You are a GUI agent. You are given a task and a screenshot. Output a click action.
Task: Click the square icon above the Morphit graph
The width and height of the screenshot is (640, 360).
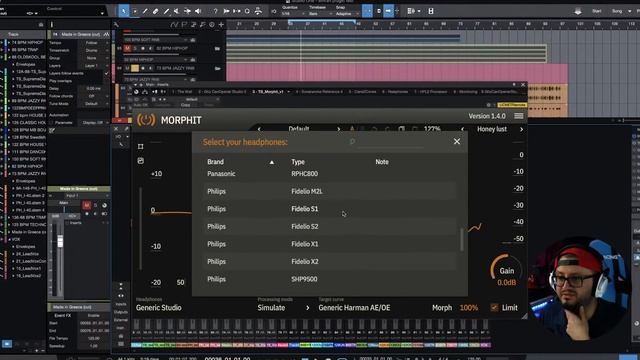tap(140, 146)
